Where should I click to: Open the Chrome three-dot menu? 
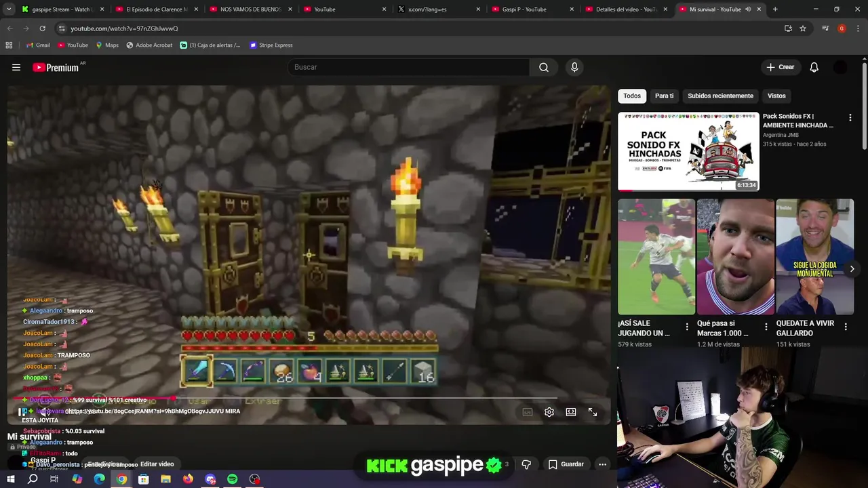[858, 28]
